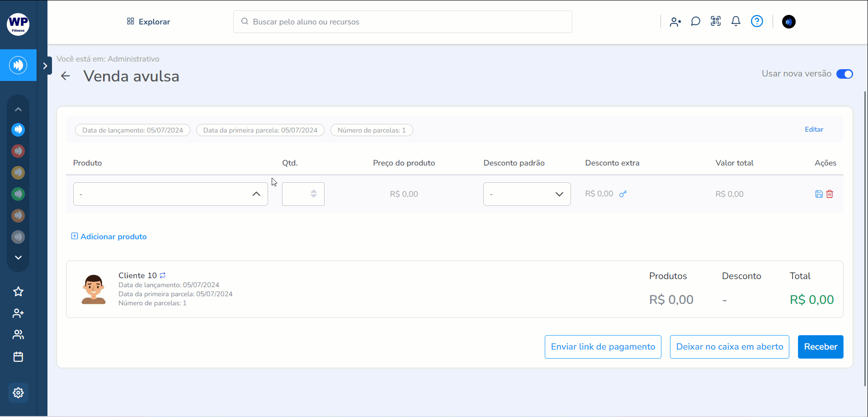
Task: Click the student search field
Action: [402, 22]
